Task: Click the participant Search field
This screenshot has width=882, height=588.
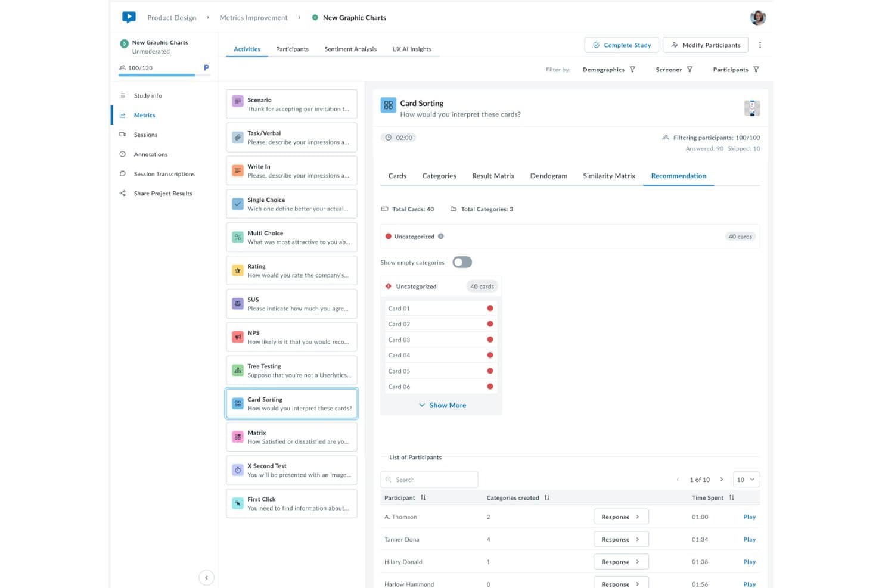Action: 429,480
